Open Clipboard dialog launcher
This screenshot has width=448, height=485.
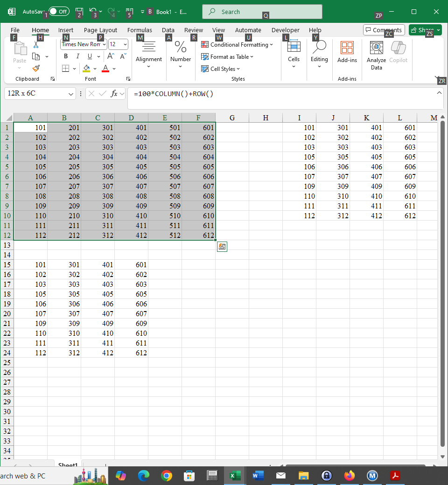coord(53,79)
